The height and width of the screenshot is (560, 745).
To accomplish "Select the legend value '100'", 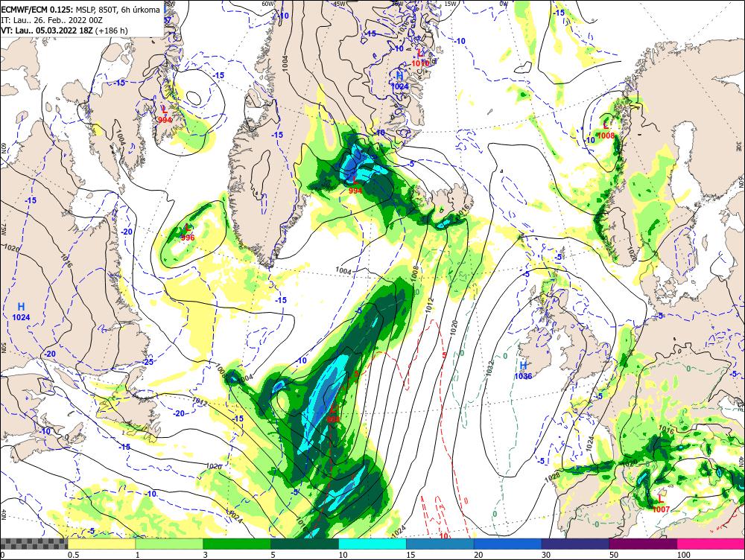I will pos(684,555).
